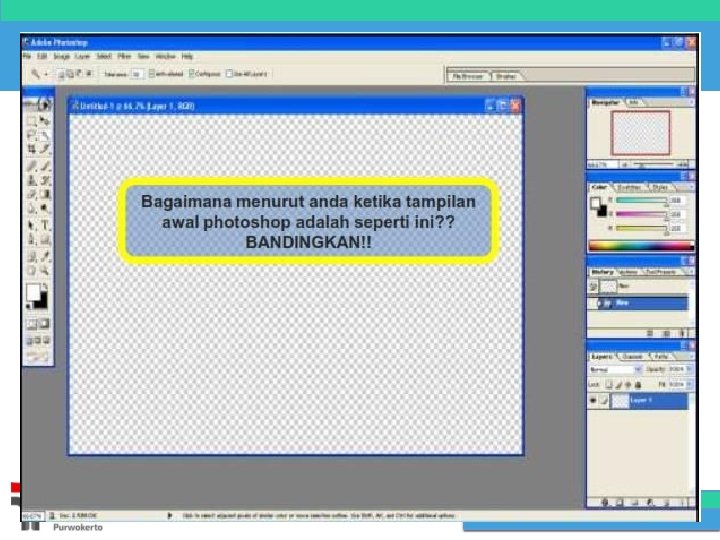Select the Move tool
This screenshot has width=720, height=540.
coord(45,121)
